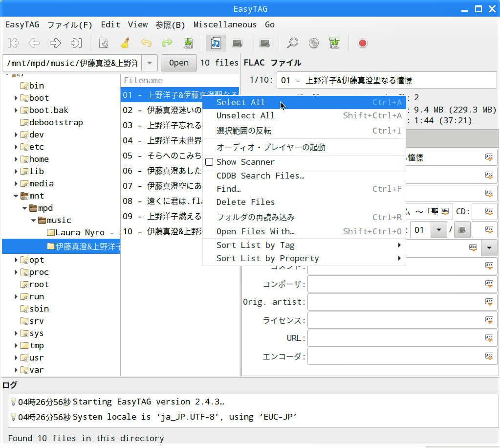Viewport: 500px width, 448px height.
Task: Click the Filename column header
Action: pyautogui.click(x=180, y=80)
